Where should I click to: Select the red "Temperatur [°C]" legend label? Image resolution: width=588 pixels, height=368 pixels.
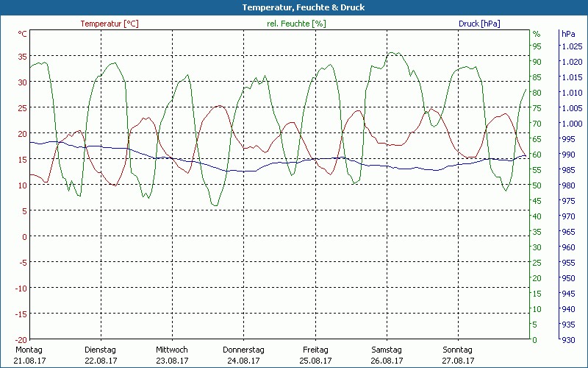point(110,24)
